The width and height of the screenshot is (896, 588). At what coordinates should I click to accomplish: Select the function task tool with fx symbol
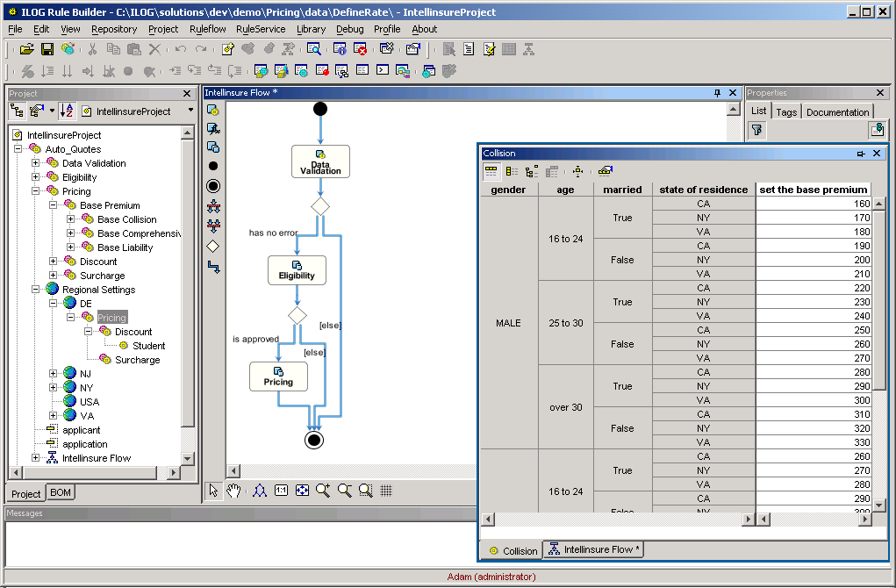tap(213, 129)
